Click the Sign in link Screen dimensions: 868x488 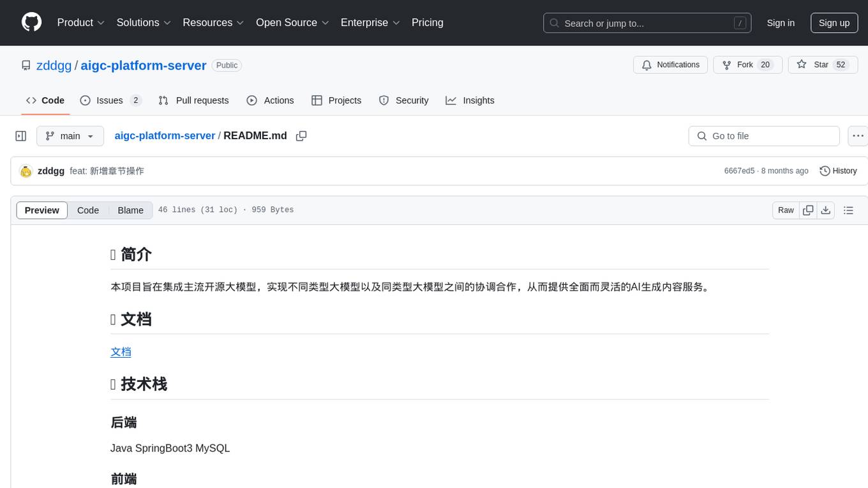click(781, 23)
